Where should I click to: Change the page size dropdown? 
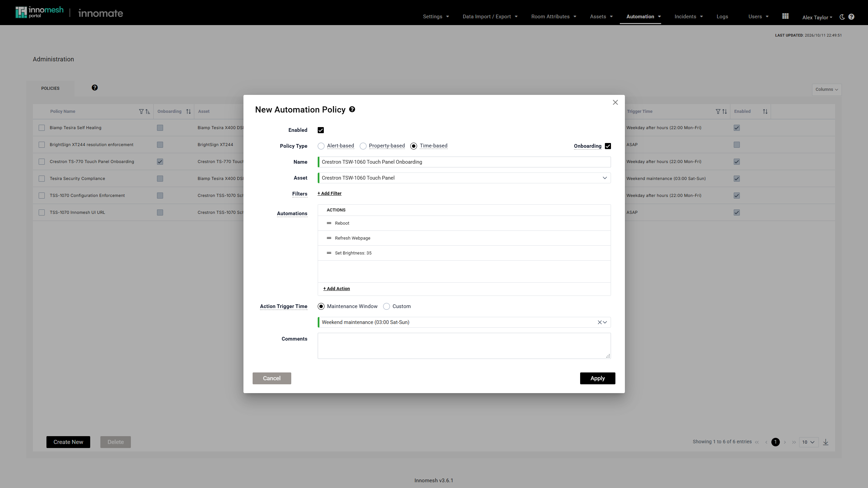point(809,442)
